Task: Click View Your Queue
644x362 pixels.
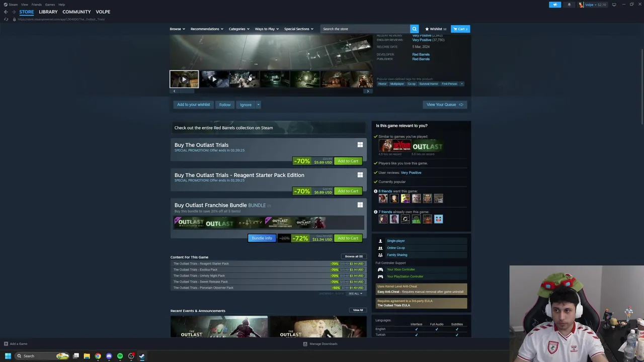Action: pos(445,105)
